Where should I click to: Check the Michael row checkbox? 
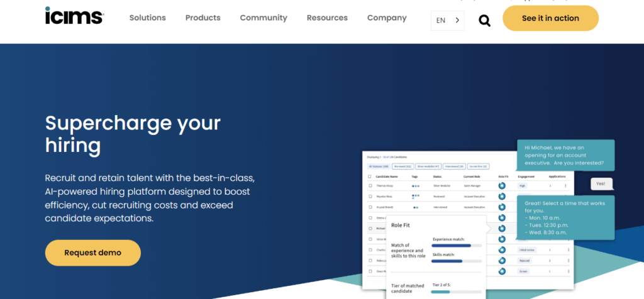click(370, 229)
